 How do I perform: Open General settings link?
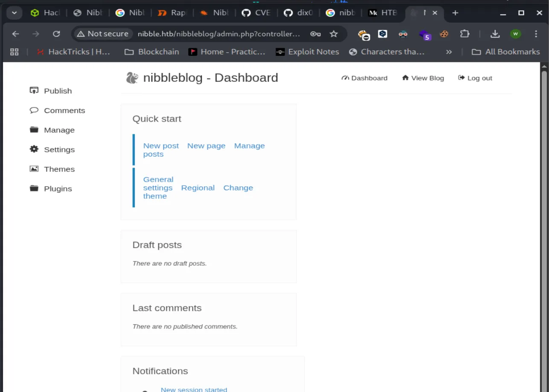[158, 183]
